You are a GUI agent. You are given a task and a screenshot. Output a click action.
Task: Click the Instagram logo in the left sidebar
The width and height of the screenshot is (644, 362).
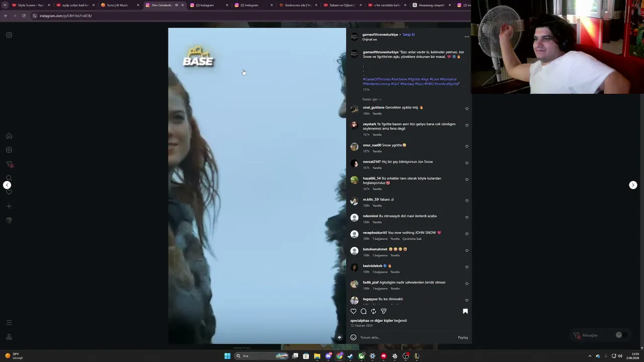click(9, 35)
